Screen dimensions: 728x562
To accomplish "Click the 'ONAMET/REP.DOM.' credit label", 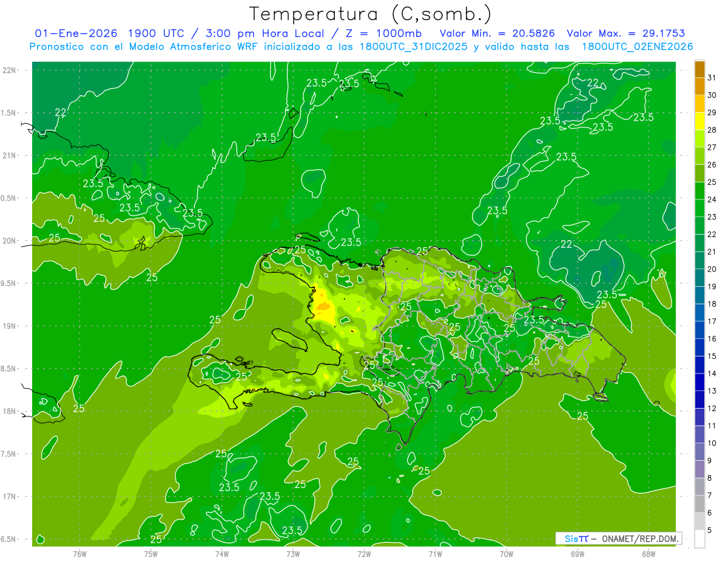I will pyautogui.click(x=641, y=538).
